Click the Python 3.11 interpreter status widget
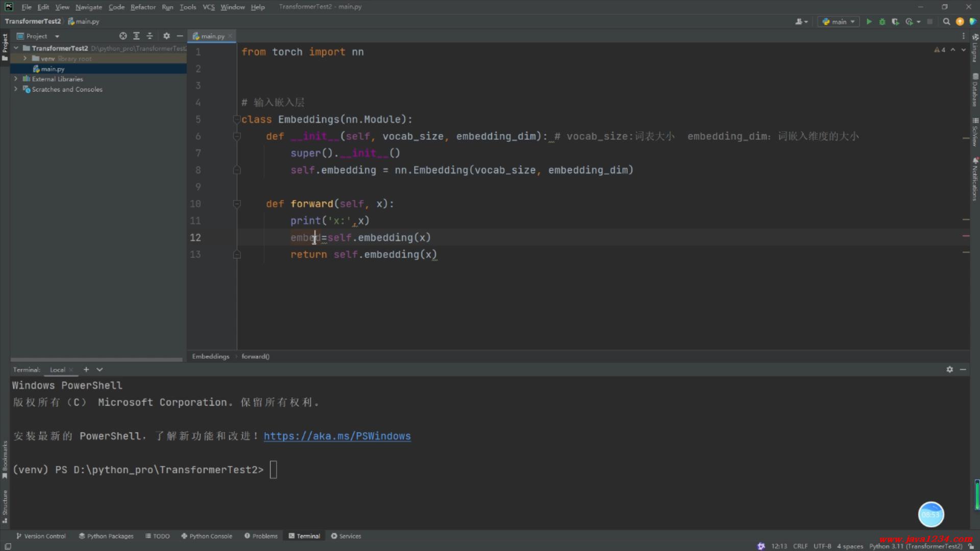 [915, 546]
